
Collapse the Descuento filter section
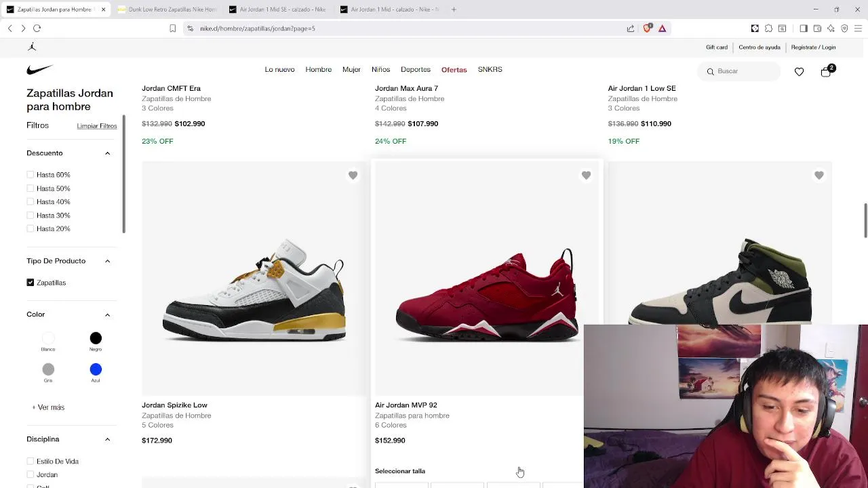[x=107, y=153]
